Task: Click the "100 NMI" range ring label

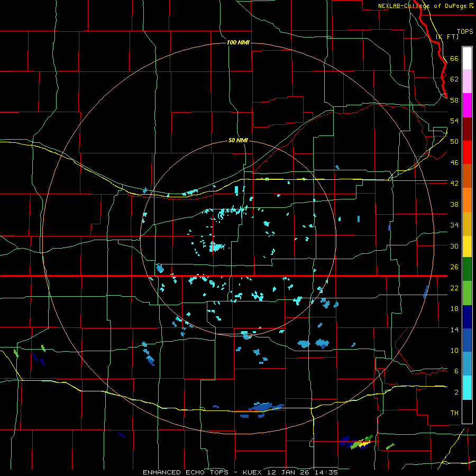Action: pos(238,42)
